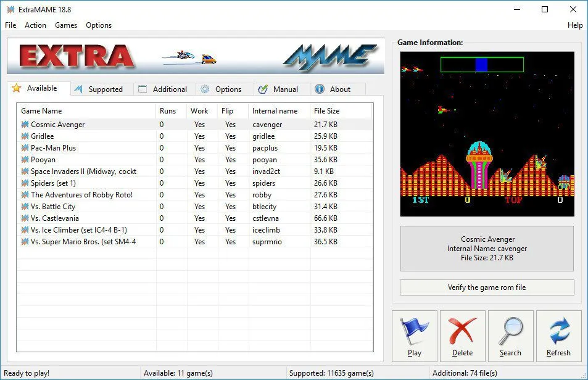Sort the list by File Size header
This screenshot has height=380, width=588.
(x=327, y=111)
